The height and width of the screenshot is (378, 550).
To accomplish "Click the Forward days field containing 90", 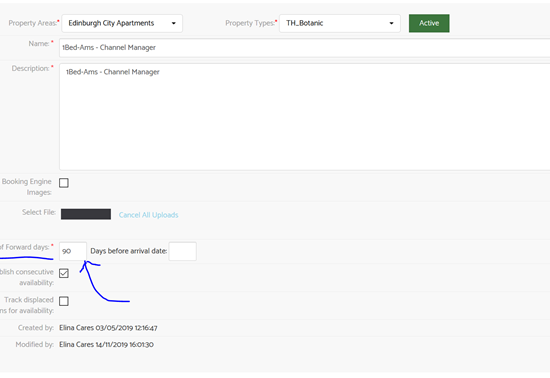I will tap(73, 251).
